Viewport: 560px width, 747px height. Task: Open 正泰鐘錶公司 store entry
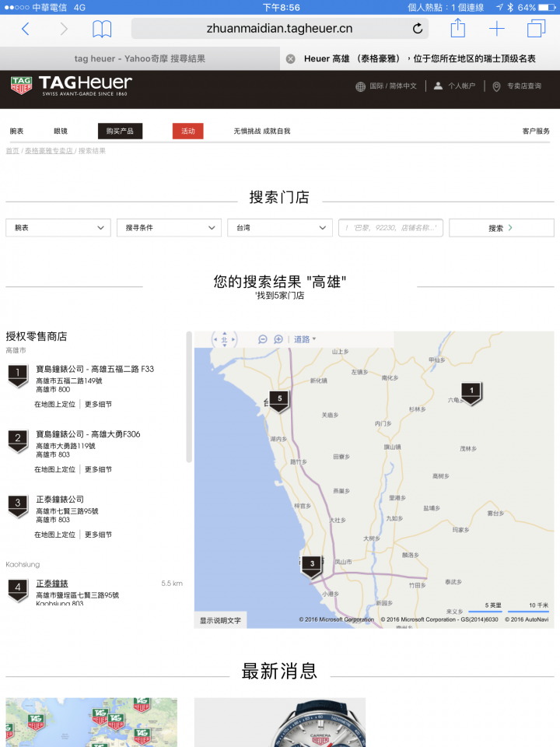[60, 500]
